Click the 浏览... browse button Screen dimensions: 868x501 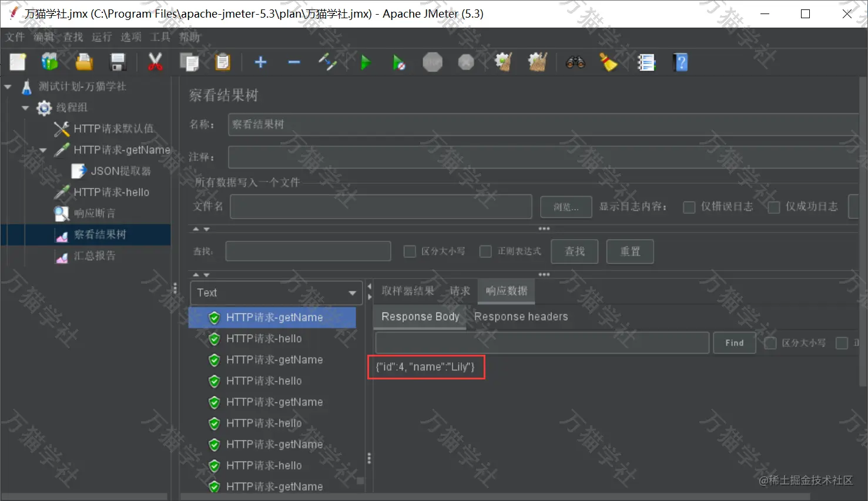[566, 207]
